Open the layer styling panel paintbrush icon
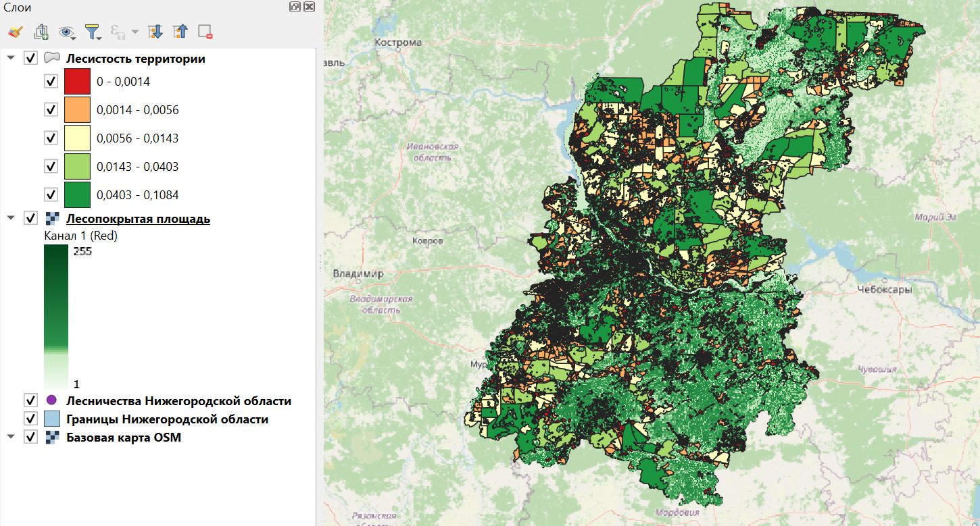Image resolution: width=980 pixels, height=526 pixels. 15,32
